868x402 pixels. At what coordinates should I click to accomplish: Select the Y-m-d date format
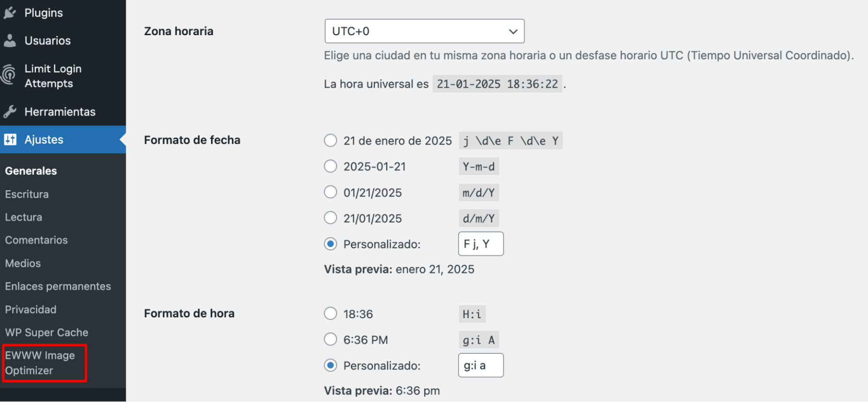[330, 166]
